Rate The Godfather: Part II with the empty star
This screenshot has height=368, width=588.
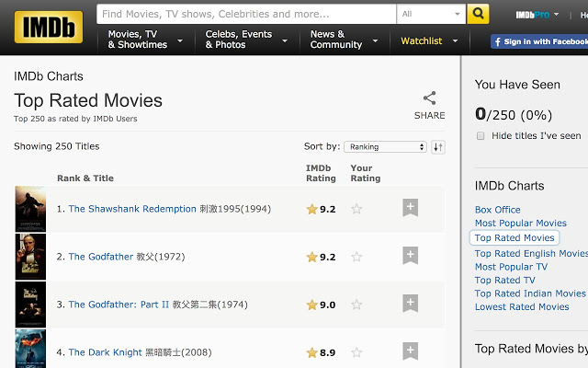coord(356,305)
